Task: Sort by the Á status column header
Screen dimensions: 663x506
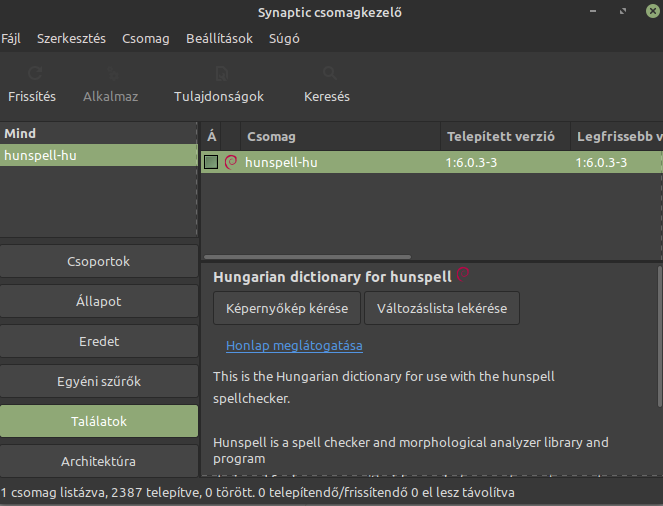Action: (211, 137)
